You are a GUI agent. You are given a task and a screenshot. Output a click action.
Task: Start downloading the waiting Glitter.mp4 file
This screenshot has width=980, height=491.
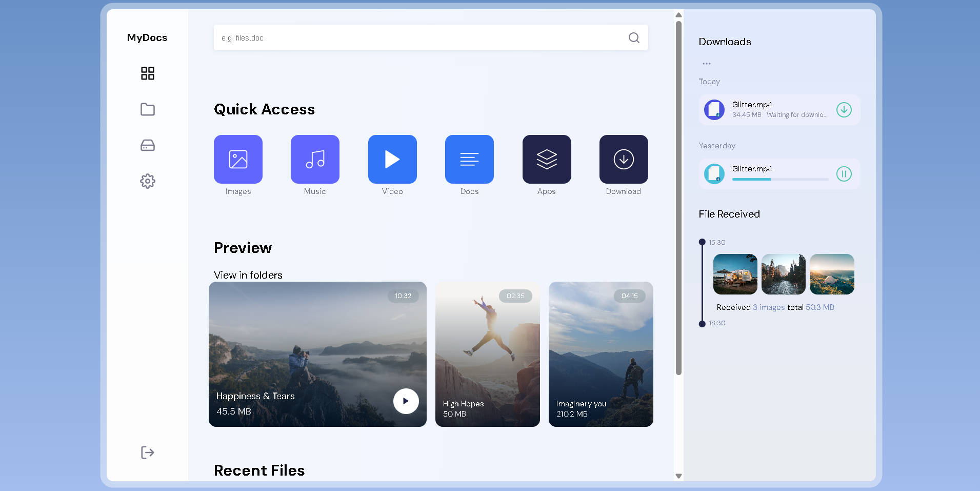[x=844, y=110]
